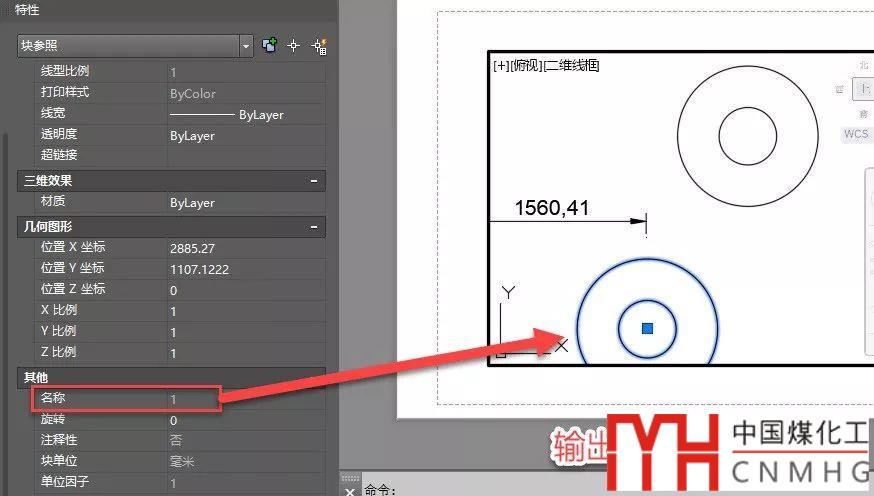Select the 1560,41 dimension text
Viewport: 874px width, 496px height.
tap(552, 208)
